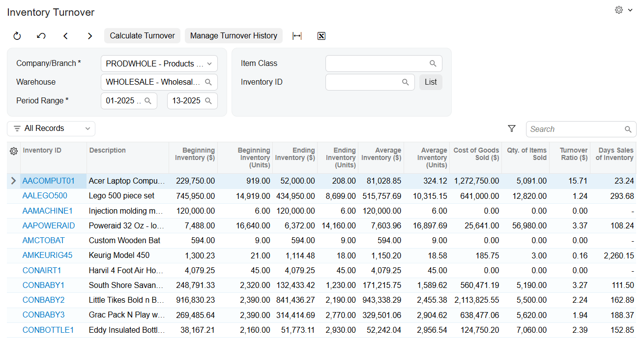
Task: Open column configurator gear in grid header
Action: [x=14, y=151]
